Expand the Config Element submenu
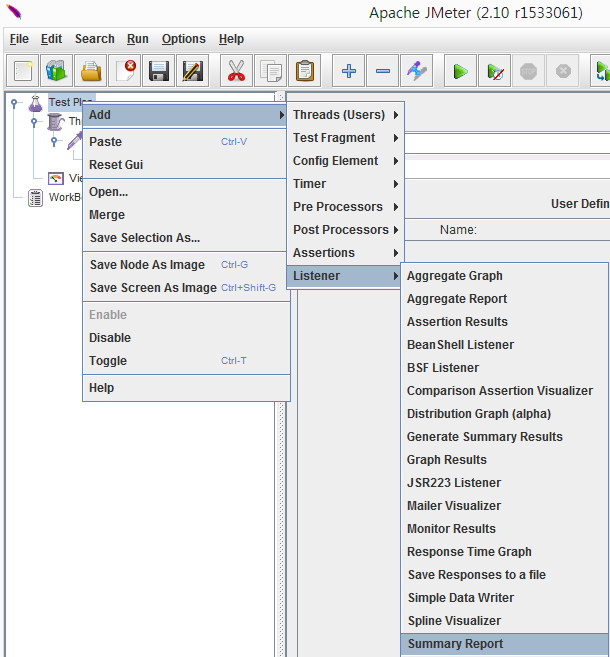Viewport: 610px width, 657px height. click(345, 161)
